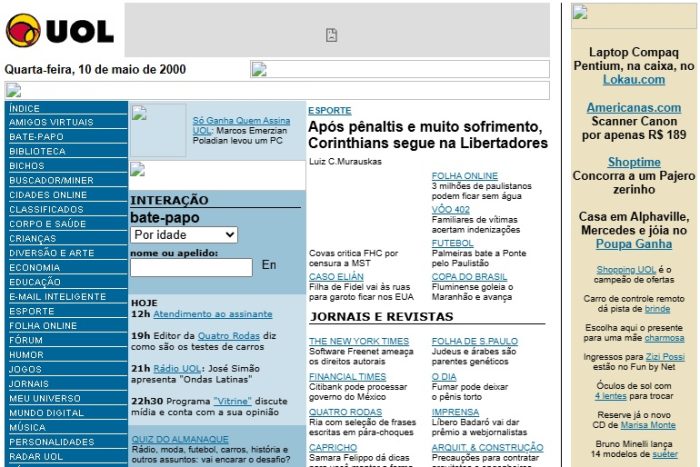Open Shopping UOL link
This screenshot has width=700, height=467.
pyautogui.click(x=626, y=270)
